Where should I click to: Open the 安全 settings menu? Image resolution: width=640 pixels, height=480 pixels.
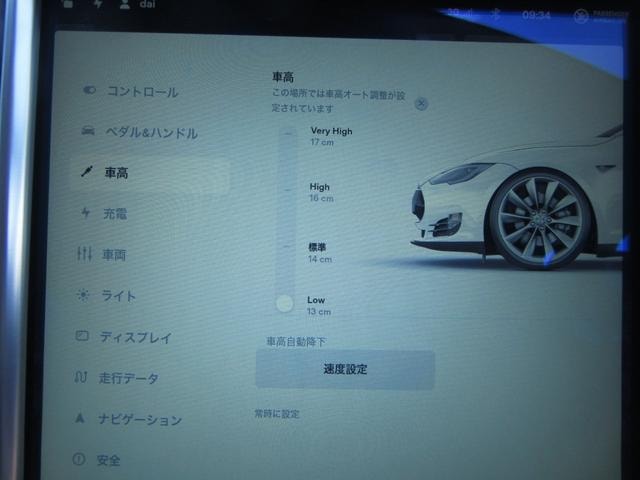[109, 460]
